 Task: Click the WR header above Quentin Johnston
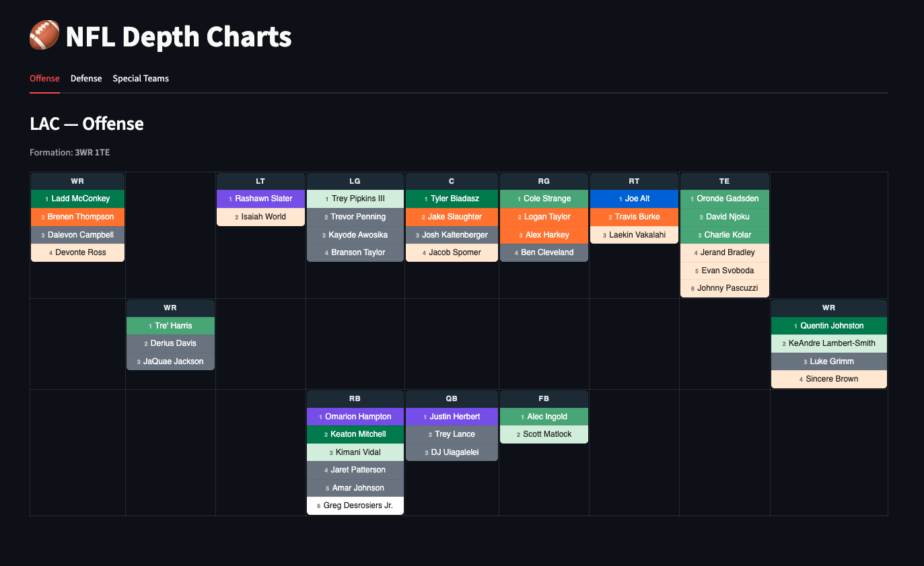(x=828, y=308)
